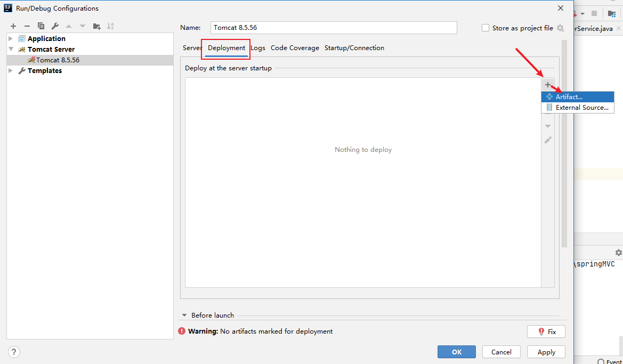Image resolution: width=623 pixels, height=364 pixels.
Task: Move deployment item down arrow
Action: [548, 126]
